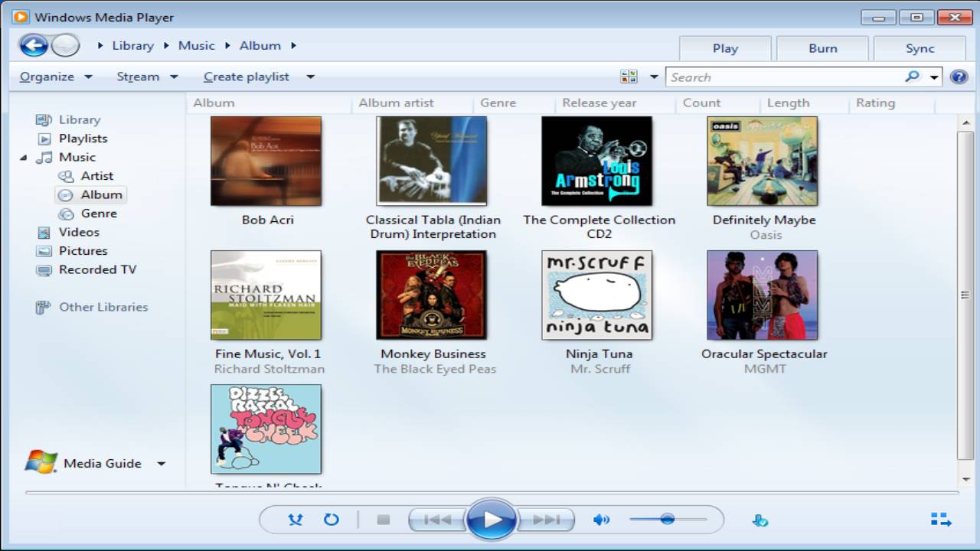The width and height of the screenshot is (980, 551).
Task: Open the Organize dropdown menu
Action: click(x=56, y=77)
